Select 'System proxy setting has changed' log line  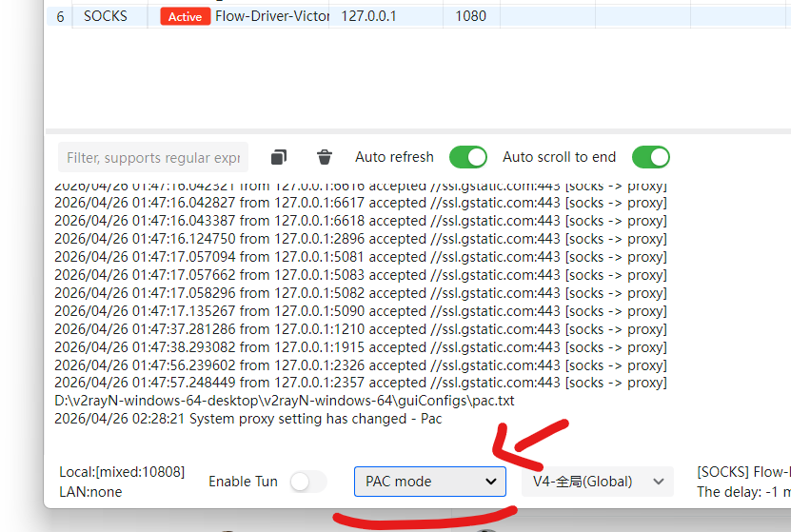tap(248, 419)
